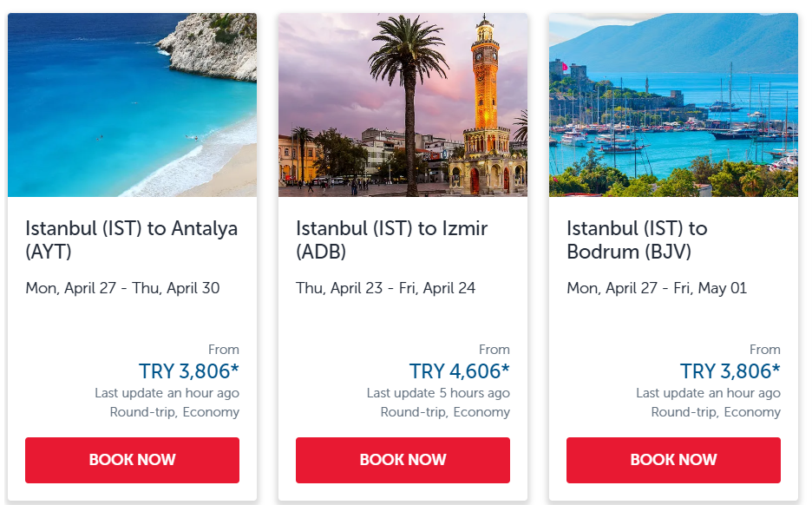Click Round-trip, Economy on the Izmir card
This screenshot has height=505, width=812.
point(445,412)
